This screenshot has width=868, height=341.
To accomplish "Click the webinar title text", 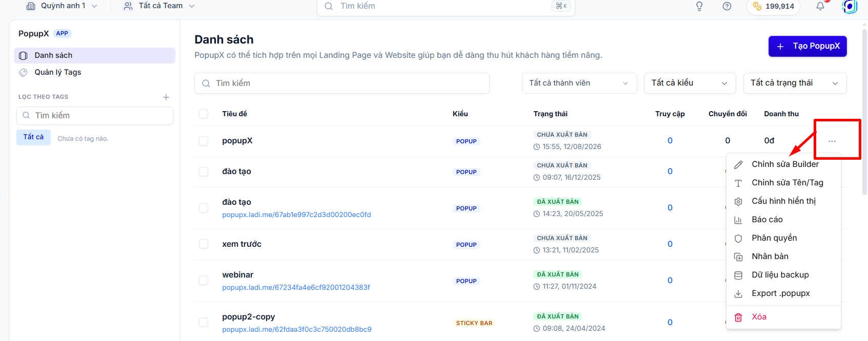I will point(238,275).
